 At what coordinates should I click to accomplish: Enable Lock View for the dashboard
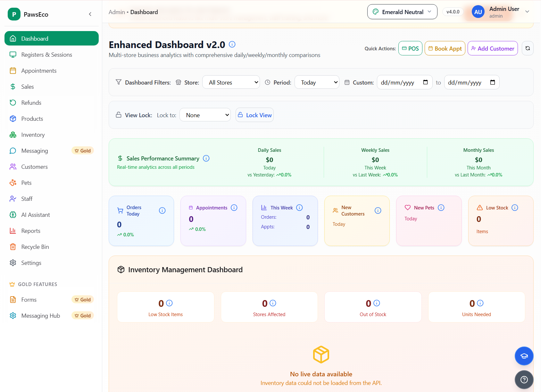click(254, 115)
